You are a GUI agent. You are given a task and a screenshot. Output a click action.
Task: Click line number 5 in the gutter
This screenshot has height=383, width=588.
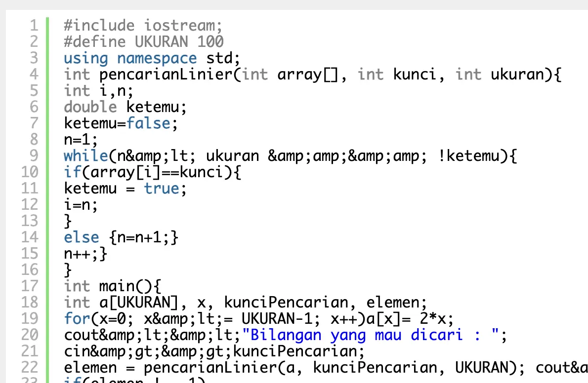point(33,91)
